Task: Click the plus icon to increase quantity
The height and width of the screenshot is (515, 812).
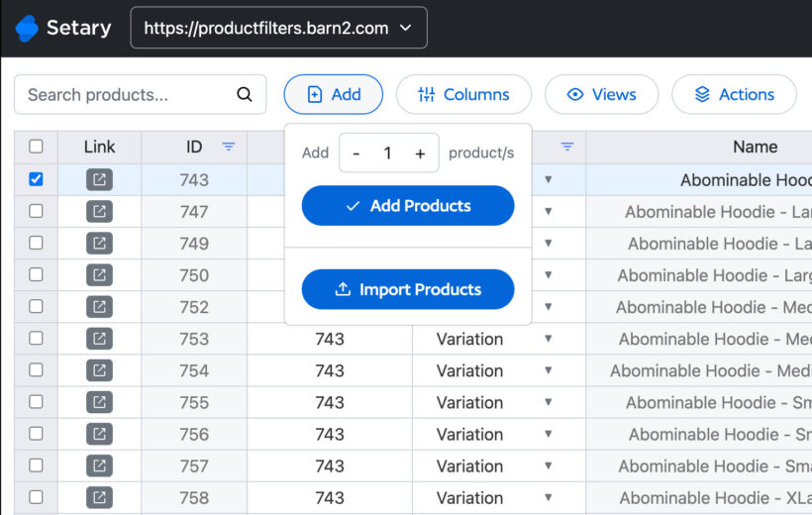Action: click(420, 154)
